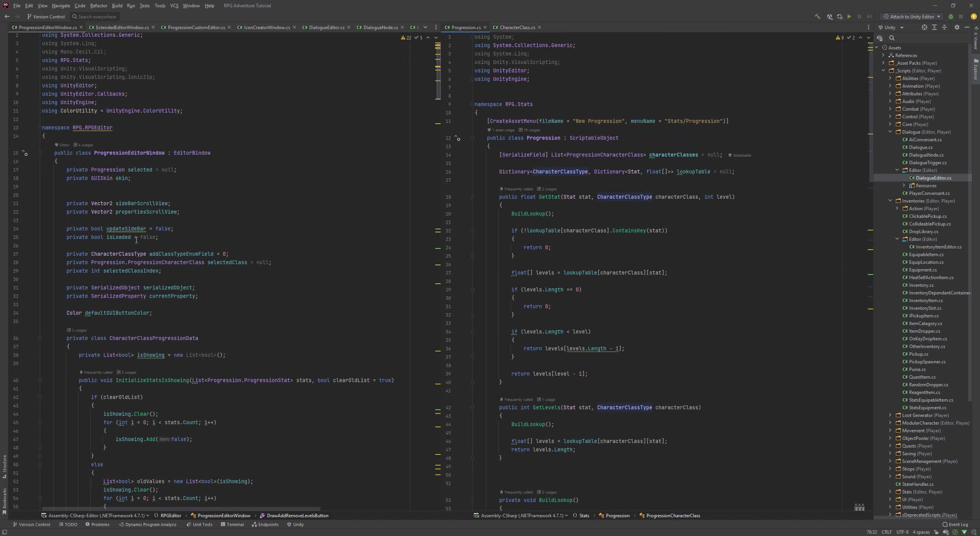Click the CRLF line-ending indicator
The image size is (980, 536).
887,532
